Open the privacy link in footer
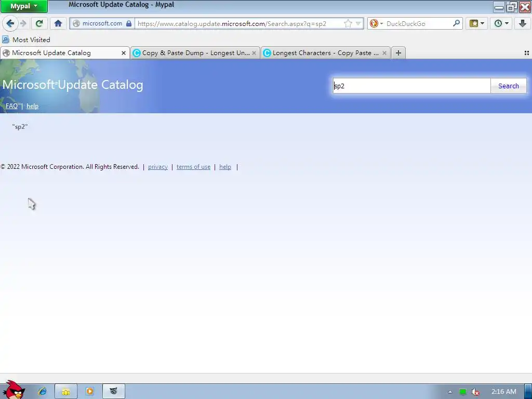 click(x=158, y=167)
